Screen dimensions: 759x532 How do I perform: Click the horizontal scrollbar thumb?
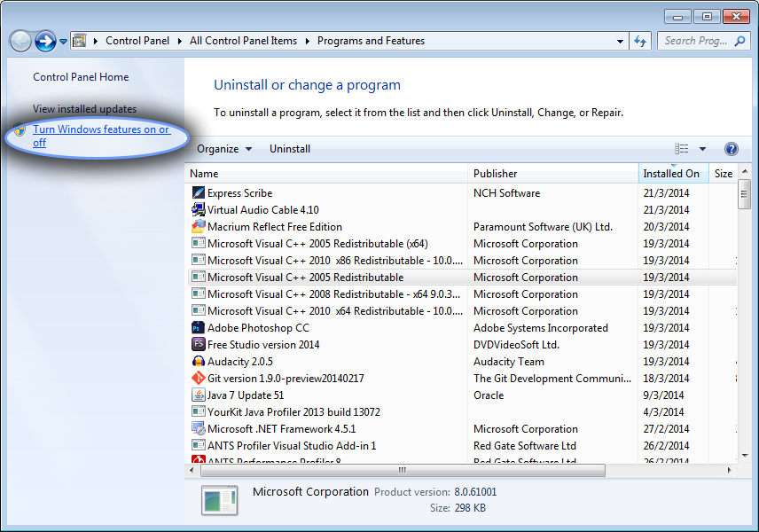(x=403, y=470)
